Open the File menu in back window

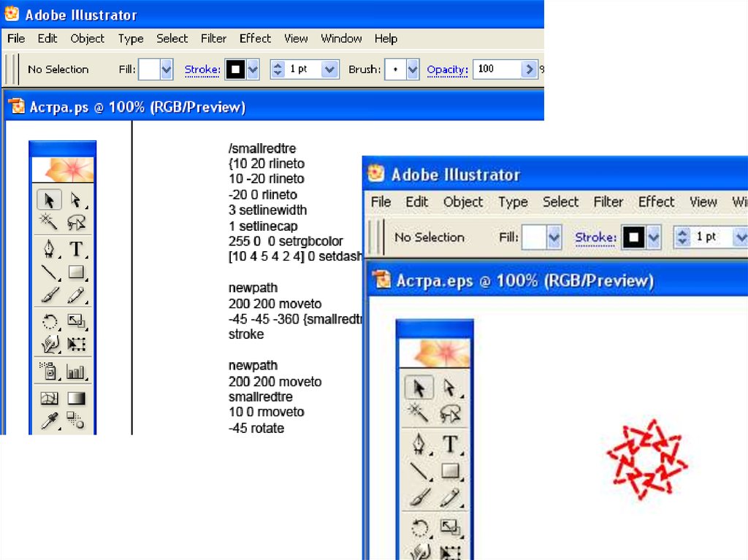pos(16,39)
